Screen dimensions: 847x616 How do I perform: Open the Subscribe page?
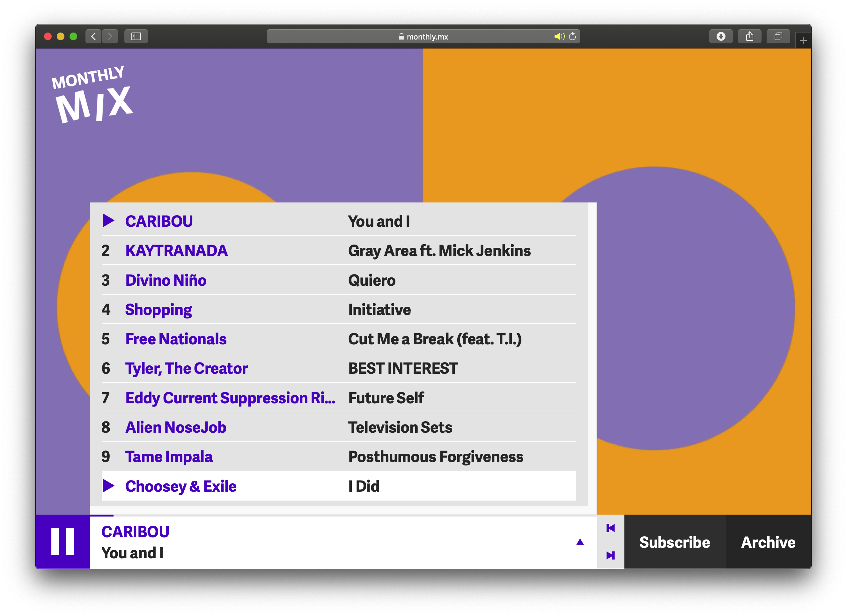674,542
